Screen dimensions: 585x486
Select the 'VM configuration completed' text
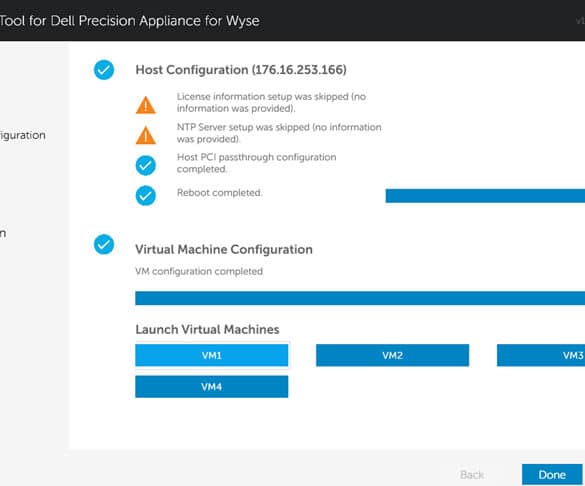[x=199, y=271]
